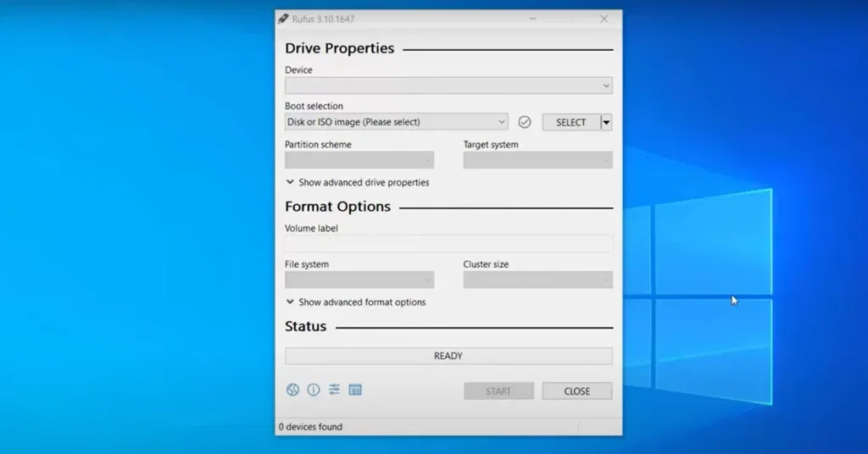The width and height of the screenshot is (868, 454).
Task: Open the Target system dropdown
Action: point(538,160)
